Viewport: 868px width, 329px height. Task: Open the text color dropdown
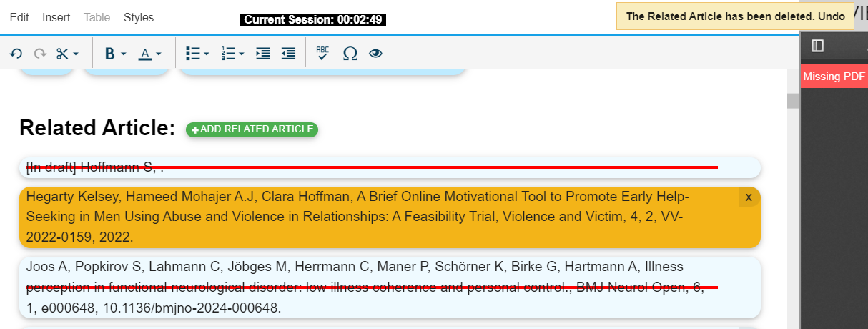click(x=149, y=54)
